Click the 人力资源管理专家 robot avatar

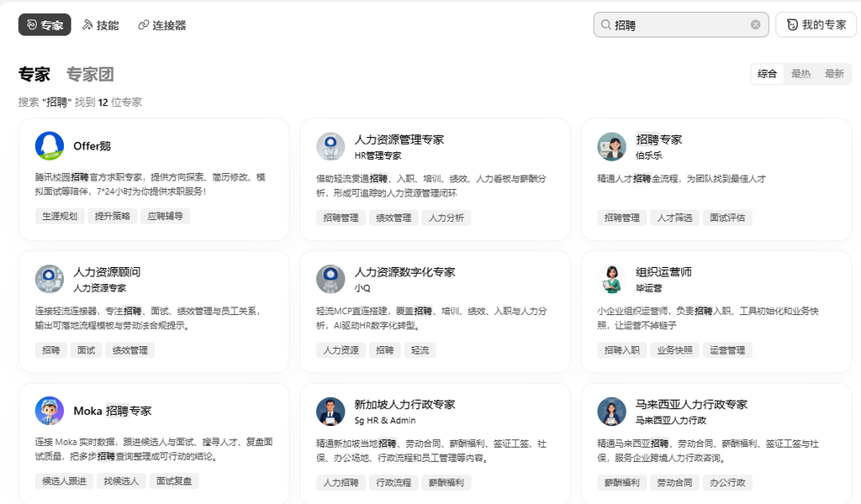coord(330,146)
